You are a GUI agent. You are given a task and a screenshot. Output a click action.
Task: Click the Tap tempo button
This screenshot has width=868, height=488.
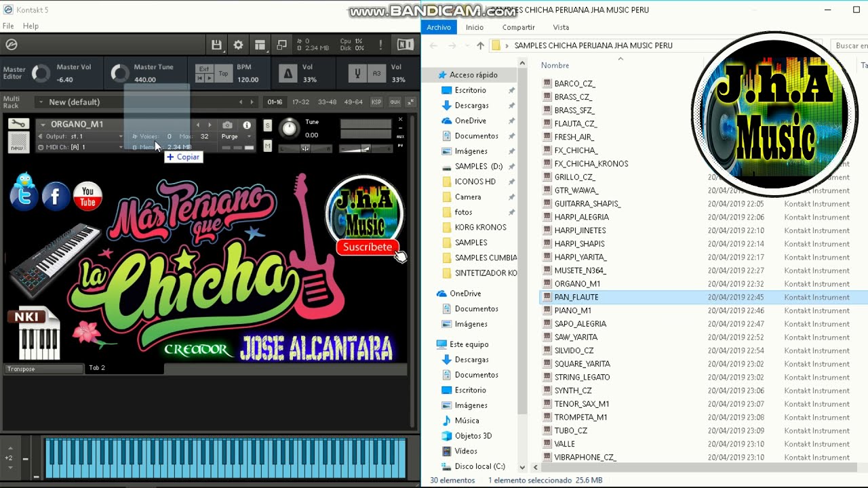[223, 73]
